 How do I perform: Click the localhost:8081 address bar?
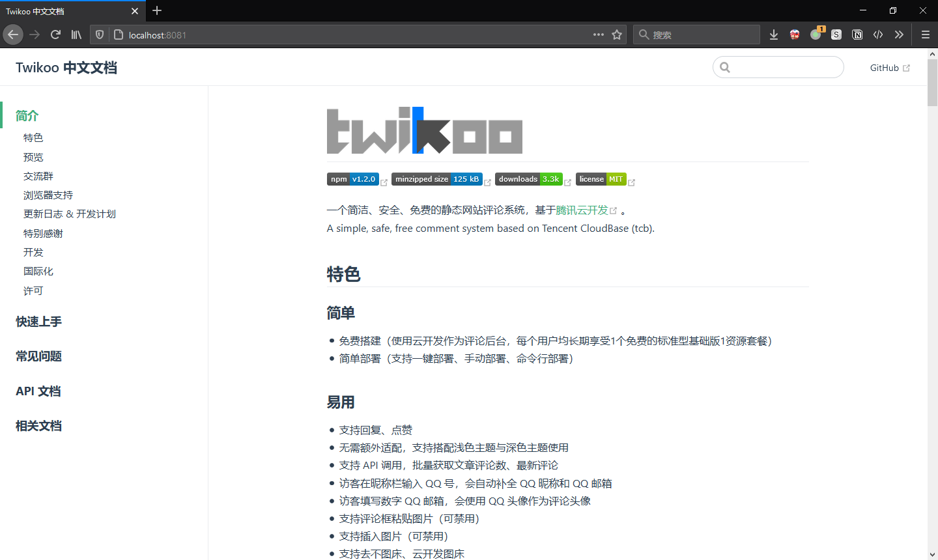(358, 35)
